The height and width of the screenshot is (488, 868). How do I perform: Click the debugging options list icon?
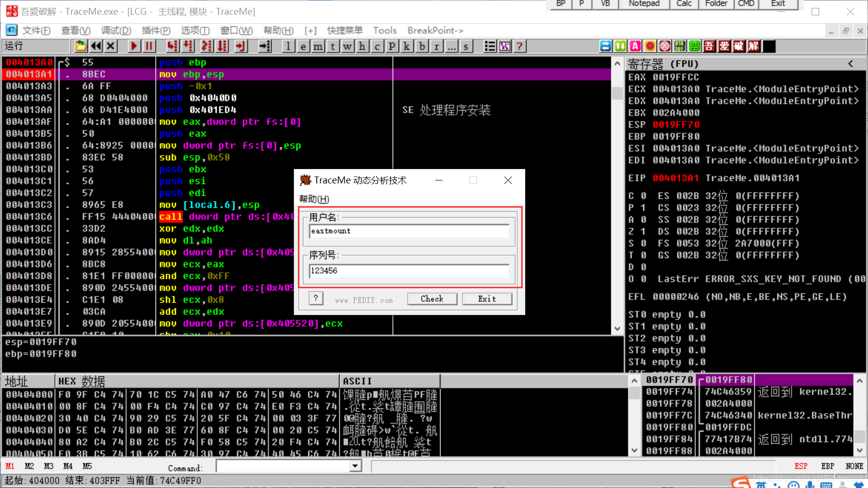[x=490, y=46]
